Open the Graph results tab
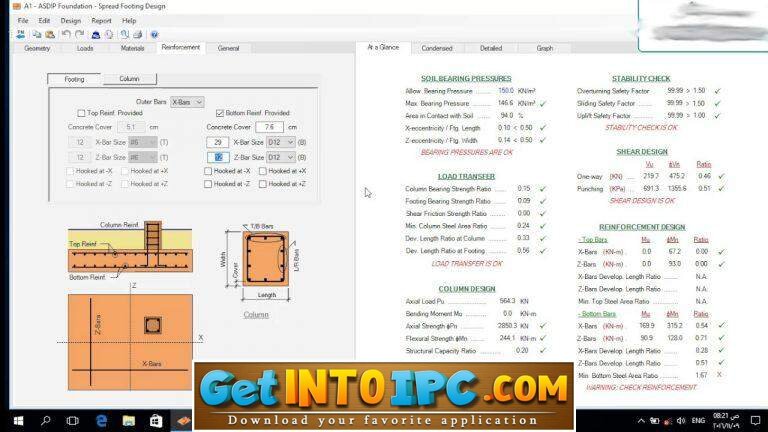This screenshot has width=768, height=432. [545, 48]
